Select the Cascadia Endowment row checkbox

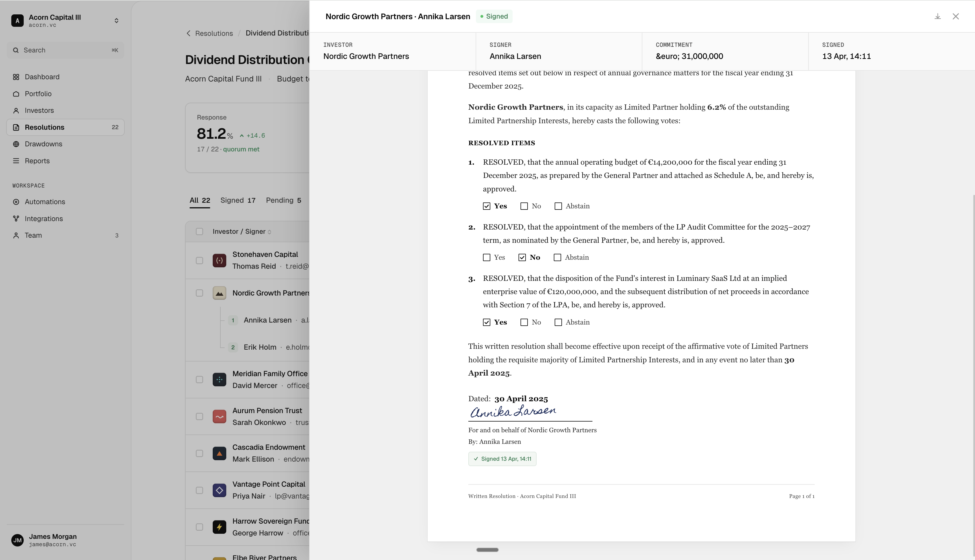click(x=199, y=453)
